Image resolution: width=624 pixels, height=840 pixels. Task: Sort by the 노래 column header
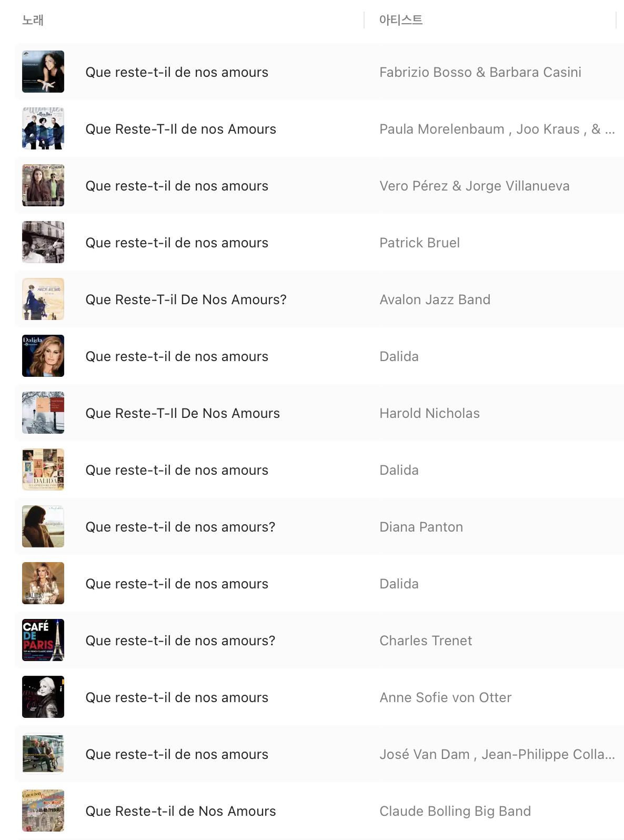click(33, 20)
